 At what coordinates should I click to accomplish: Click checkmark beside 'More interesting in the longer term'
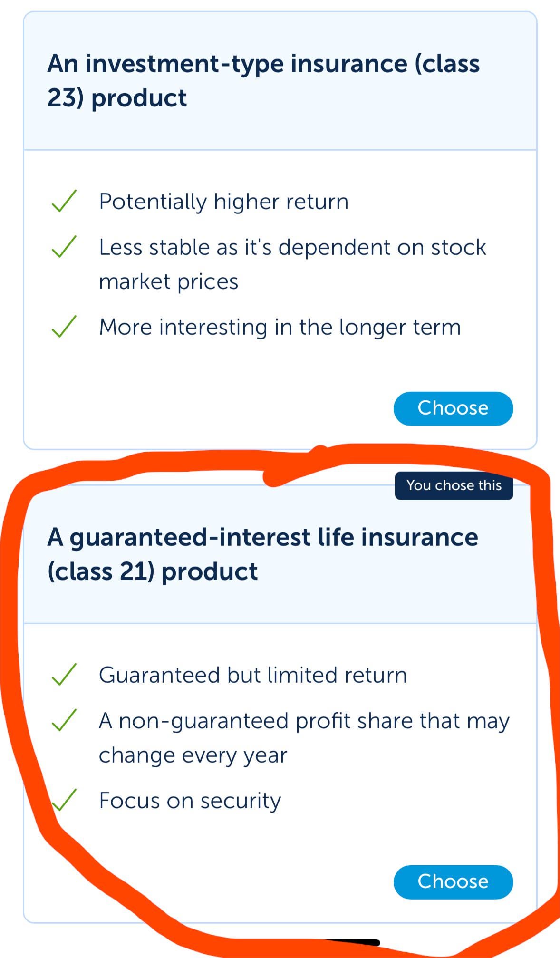pyautogui.click(x=64, y=327)
